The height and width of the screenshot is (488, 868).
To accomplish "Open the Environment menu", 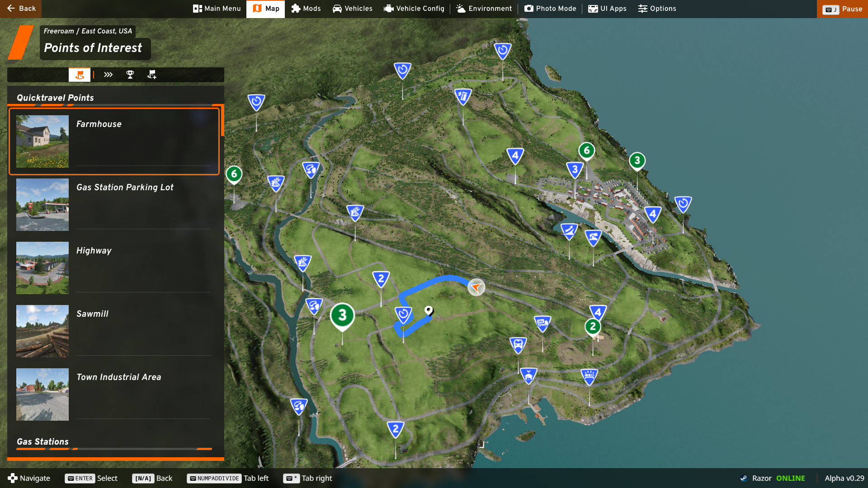I will [x=484, y=9].
